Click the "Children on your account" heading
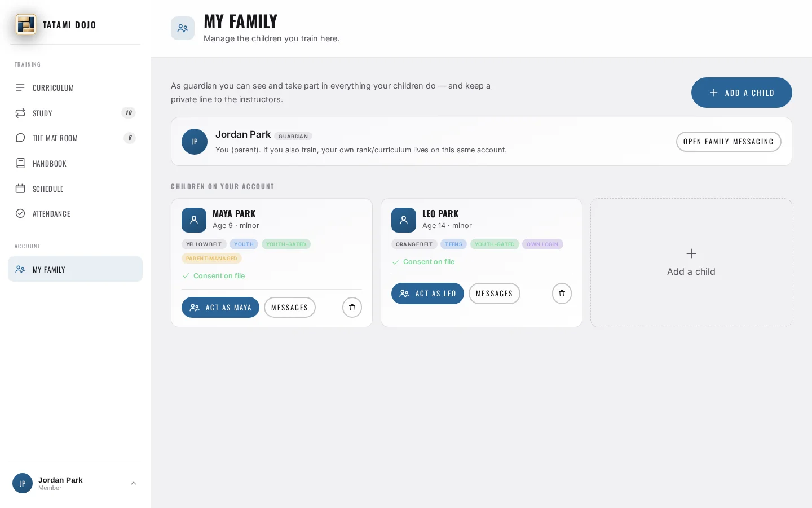The image size is (812, 508). tap(223, 186)
